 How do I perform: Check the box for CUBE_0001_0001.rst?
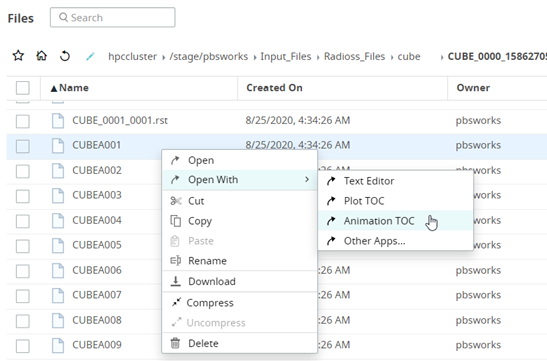[23, 121]
